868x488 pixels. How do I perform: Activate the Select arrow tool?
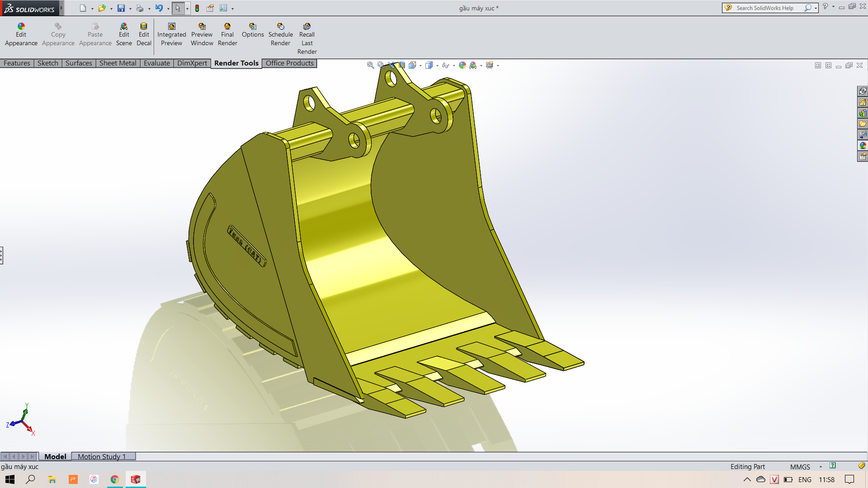[178, 8]
